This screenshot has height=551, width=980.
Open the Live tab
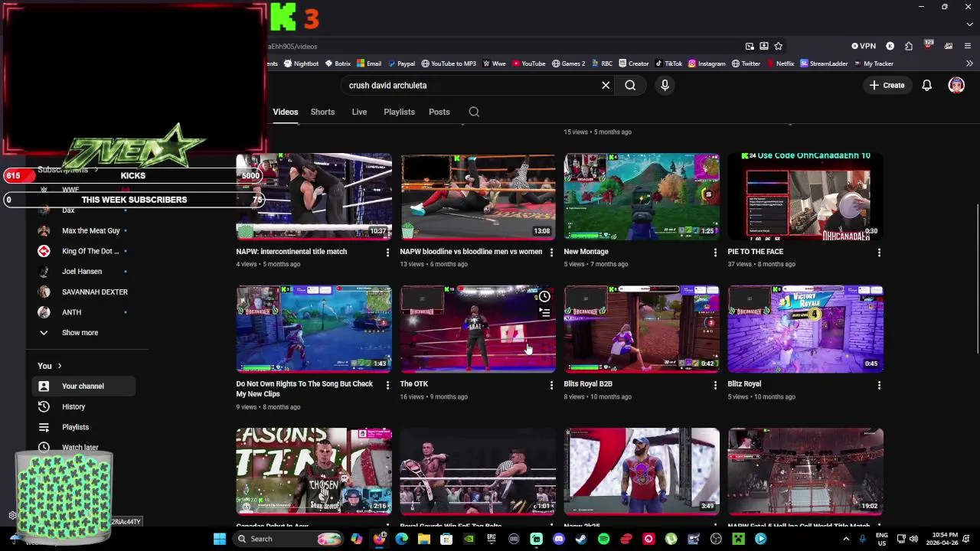tap(359, 112)
